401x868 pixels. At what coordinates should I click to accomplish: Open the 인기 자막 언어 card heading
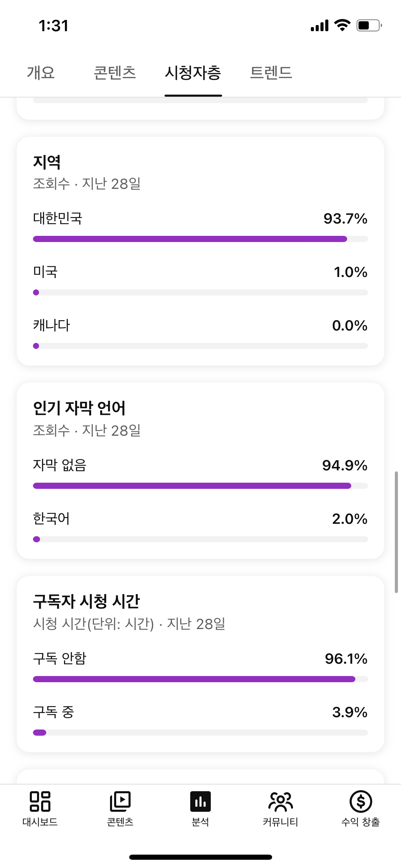point(79,408)
